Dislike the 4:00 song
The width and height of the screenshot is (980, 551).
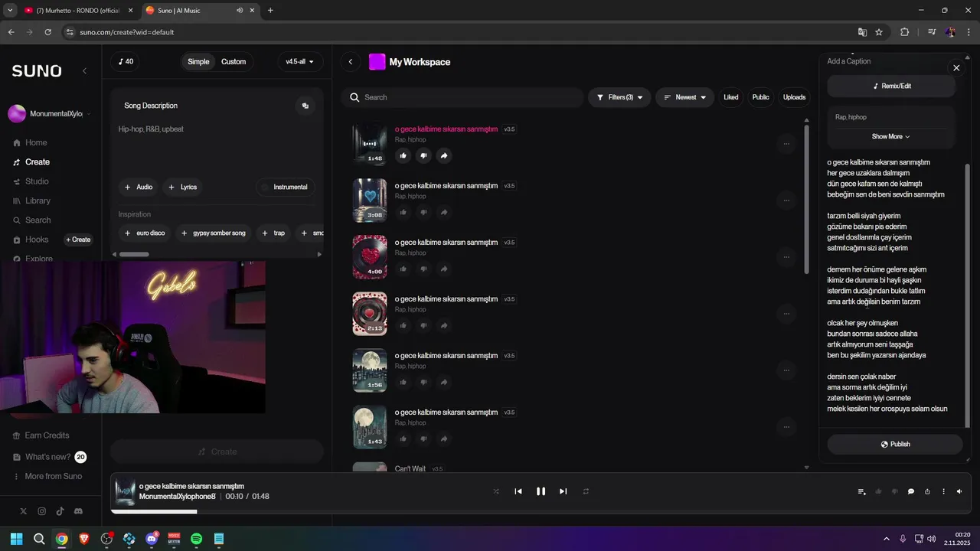pyautogui.click(x=423, y=269)
